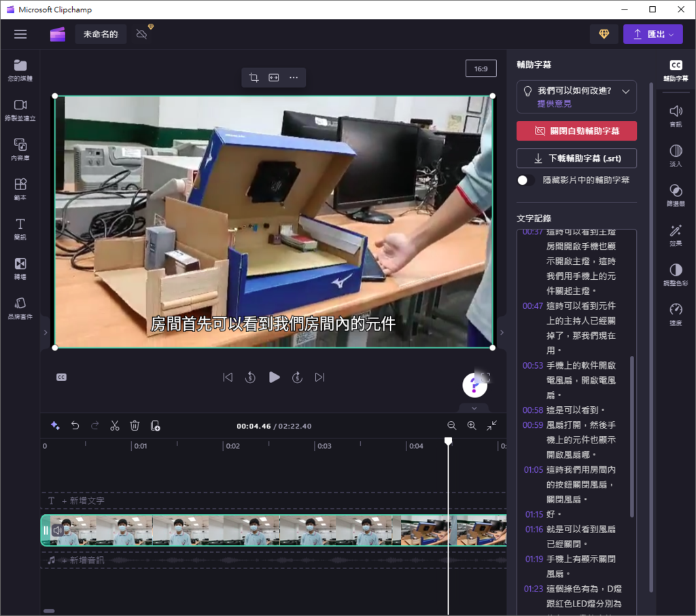The width and height of the screenshot is (696, 616).
Task: Click 下載輔助字幕 (.srt) button
Action: (x=576, y=158)
